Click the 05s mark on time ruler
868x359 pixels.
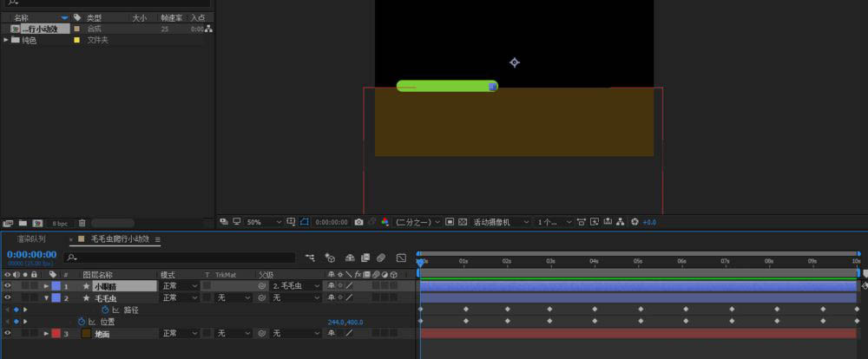coord(638,260)
